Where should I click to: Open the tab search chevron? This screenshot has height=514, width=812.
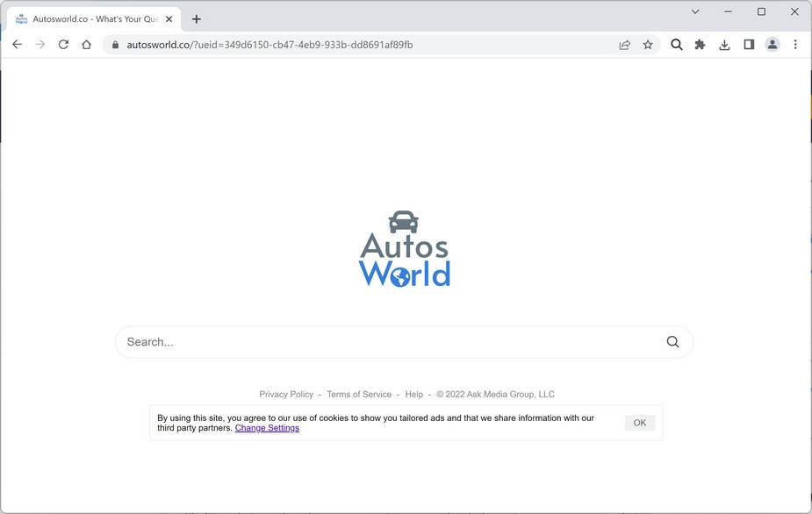(x=695, y=11)
